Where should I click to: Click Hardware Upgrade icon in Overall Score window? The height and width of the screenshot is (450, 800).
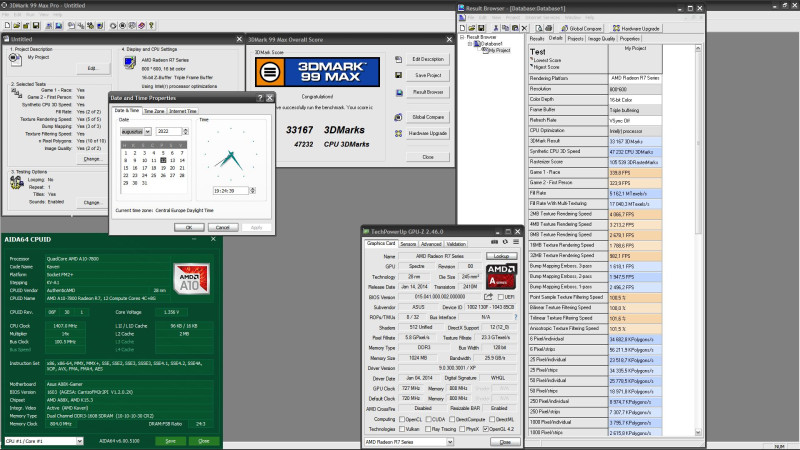[x=398, y=133]
